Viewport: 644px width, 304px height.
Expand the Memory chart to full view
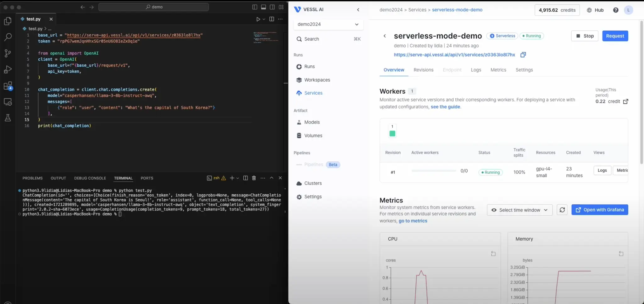pyautogui.click(x=621, y=254)
